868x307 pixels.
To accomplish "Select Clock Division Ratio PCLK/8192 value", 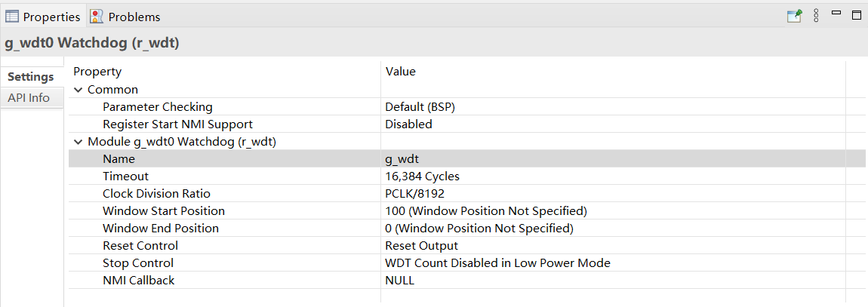I will point(415,194).
